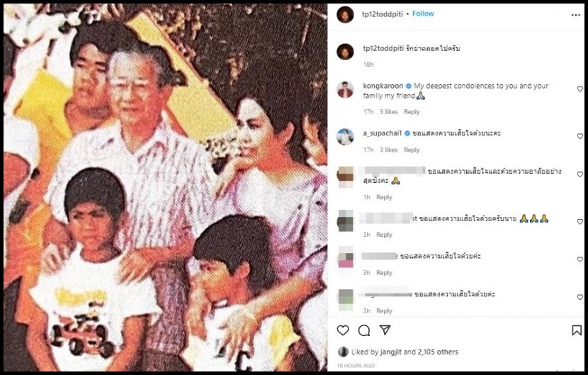This screenshot has width=588, height=375.
Task: Show the 2,105 others who liked
Action: [x=438, y=352]
